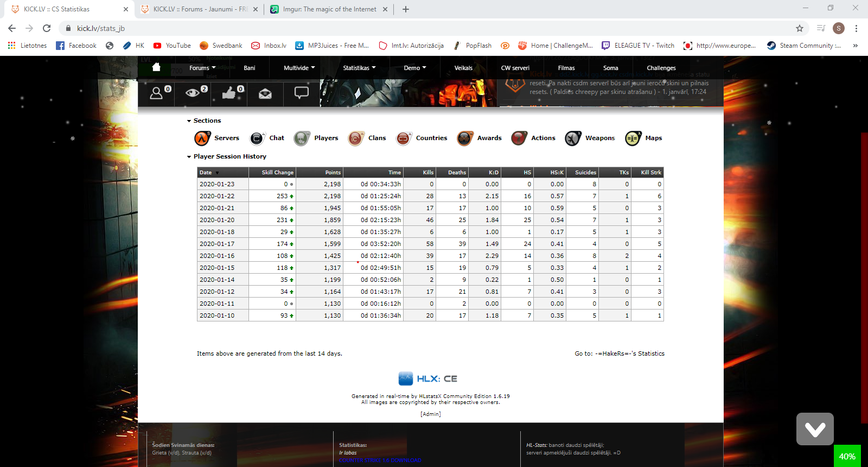Open the eye views notification icon
The height and width of the screenshot is (467, 868).
click(x=193, y=93)
